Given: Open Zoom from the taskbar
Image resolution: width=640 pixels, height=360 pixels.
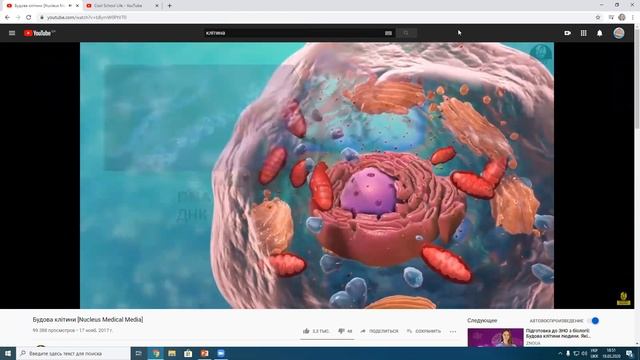Looking at the screenshot, I should [221, 353].
